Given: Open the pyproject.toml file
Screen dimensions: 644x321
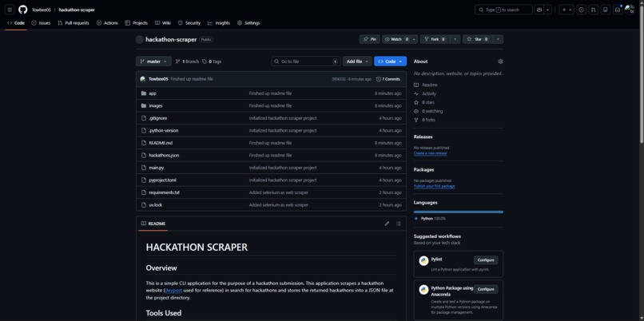Looking at the screenshot, I should tap(163, 180).
